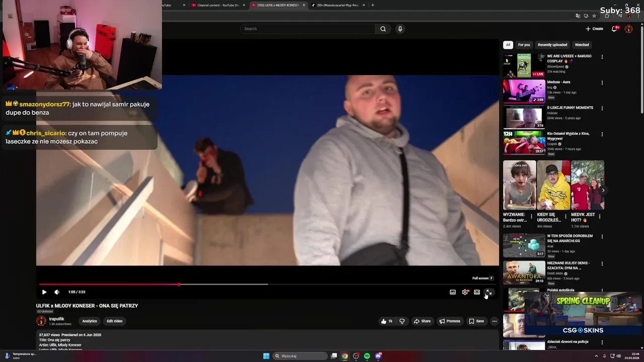Seek on the red video progress bar

(x=268, y=284)
